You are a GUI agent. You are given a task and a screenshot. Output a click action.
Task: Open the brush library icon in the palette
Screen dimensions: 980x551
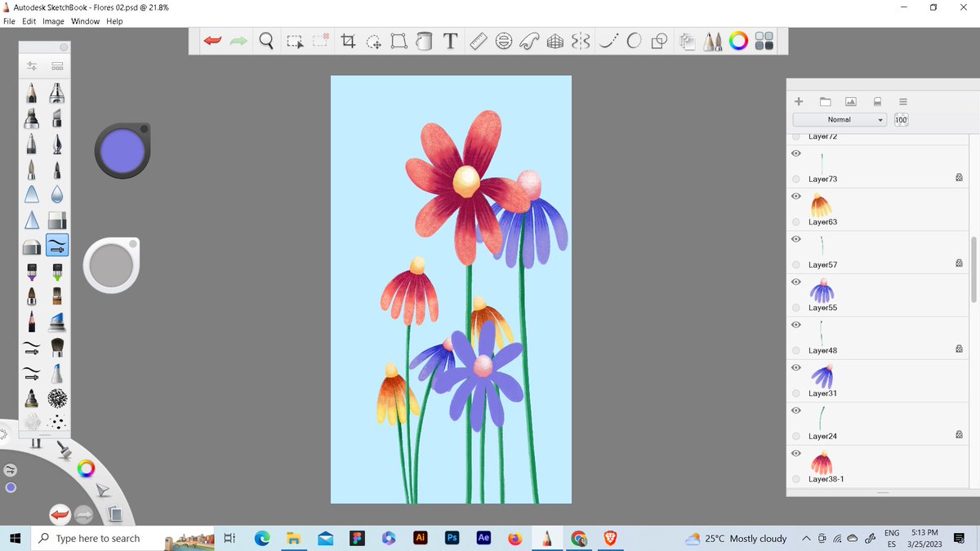click(58, 65)
